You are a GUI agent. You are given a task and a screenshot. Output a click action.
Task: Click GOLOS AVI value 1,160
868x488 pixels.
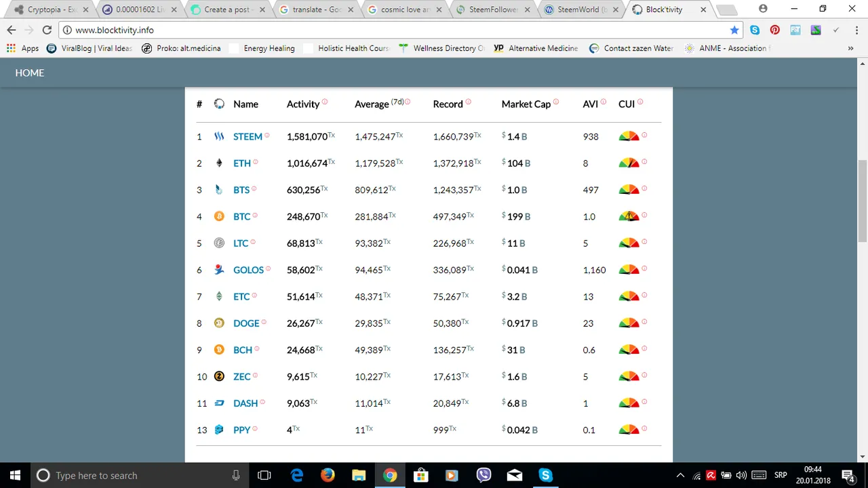(595, 270)
